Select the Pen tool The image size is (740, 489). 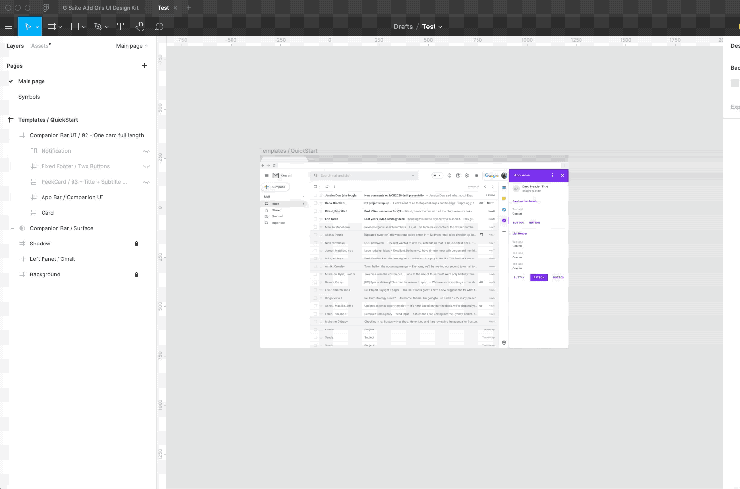(98, 26)
